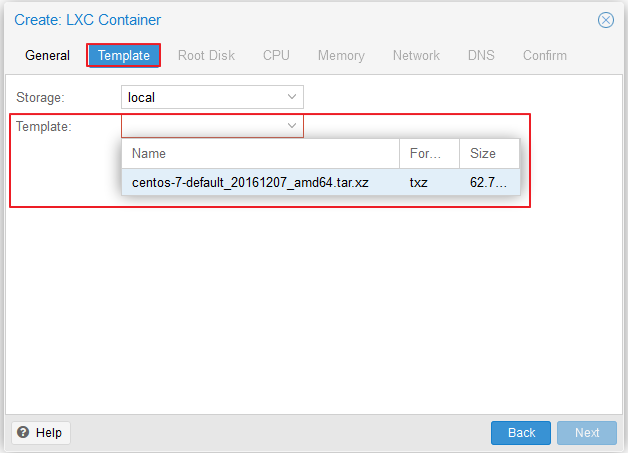Open the Root Disk tab
Viewport: 628px width, 453px height.
(x=206, y=55)
